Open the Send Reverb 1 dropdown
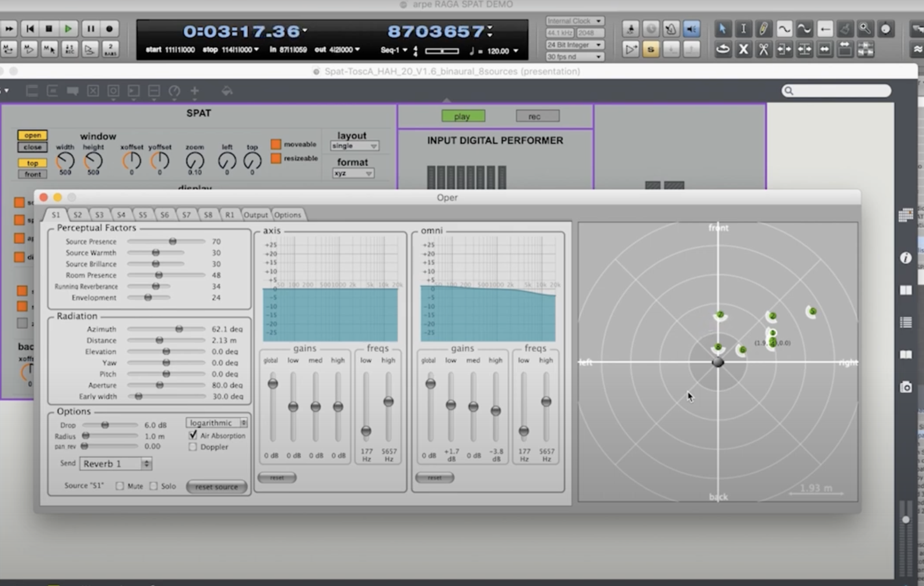Screen dimensions: 924x586 pyautogui.click(x=115, y=463)
